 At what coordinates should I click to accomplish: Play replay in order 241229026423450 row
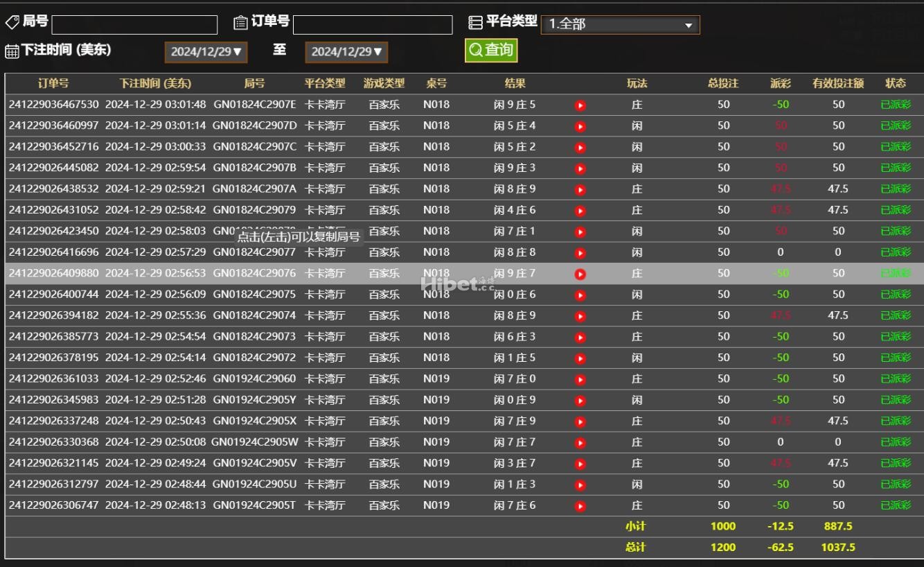click(580, 232)
